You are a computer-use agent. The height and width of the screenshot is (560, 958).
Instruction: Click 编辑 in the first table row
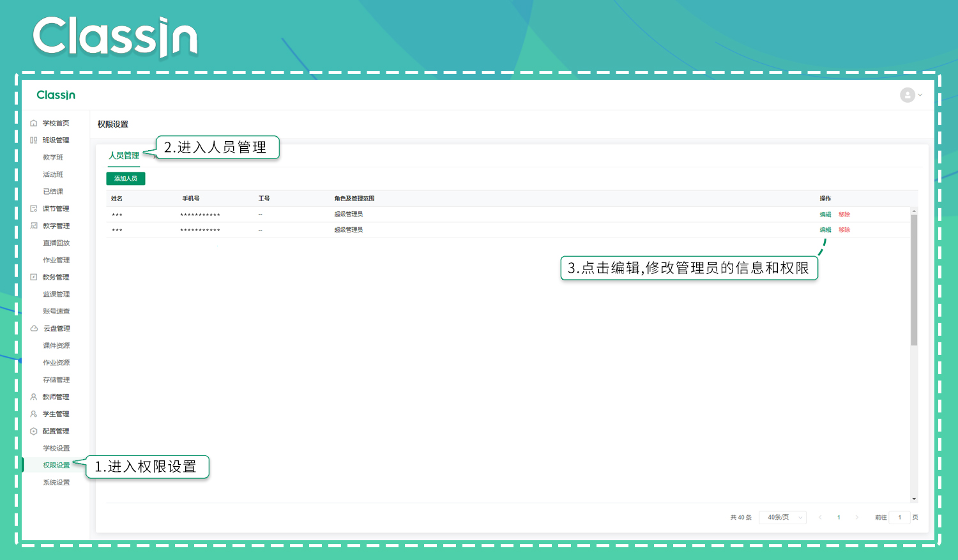pos(825,215)
